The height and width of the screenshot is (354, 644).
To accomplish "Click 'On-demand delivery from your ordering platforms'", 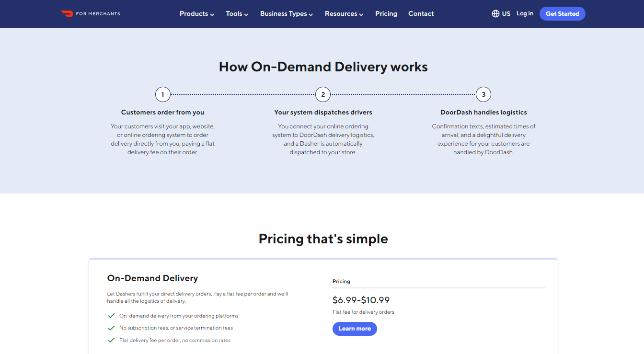I will click(x=179, y=316).
